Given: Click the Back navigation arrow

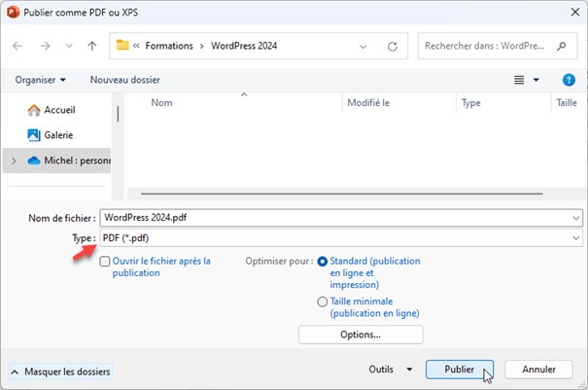Looking at the screenshot, I should click(x=17, y=46).
